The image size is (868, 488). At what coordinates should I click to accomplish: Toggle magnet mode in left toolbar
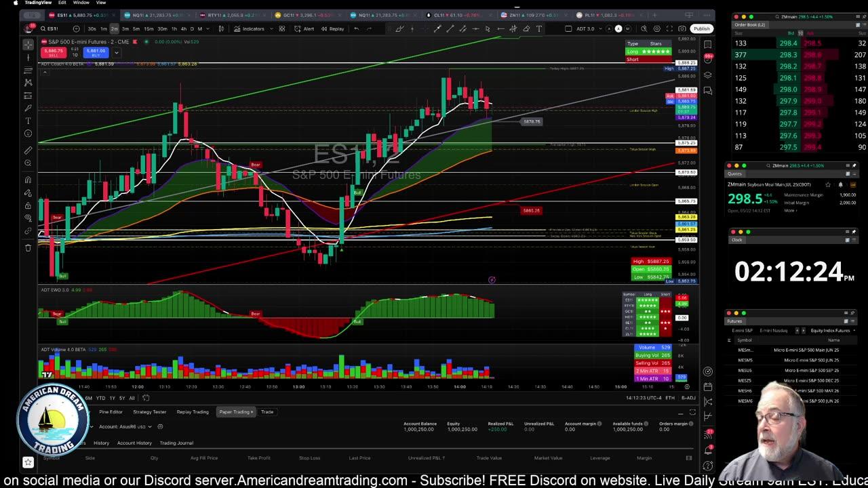tap(28, 180)
